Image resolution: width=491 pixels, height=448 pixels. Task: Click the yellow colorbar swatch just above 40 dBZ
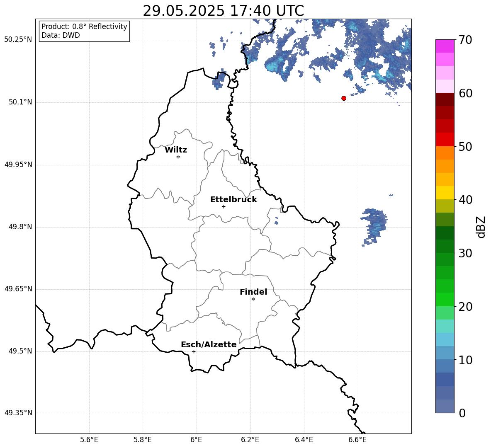(x=445, y=193)
